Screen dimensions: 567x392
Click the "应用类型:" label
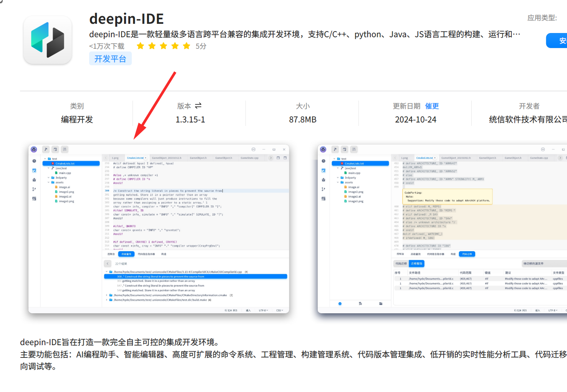tap(542, 18)
